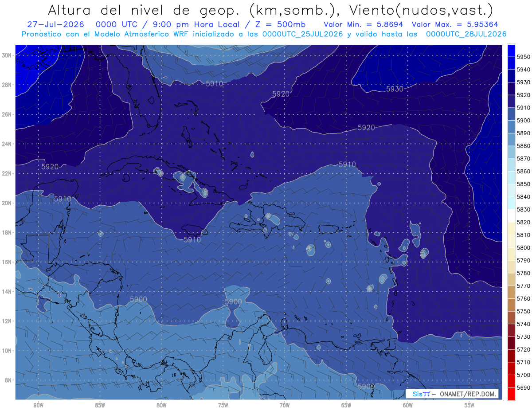Click the 5920 contour label over Gulf of Mexico
Image resolution: width=532 pixels, height=411 pixels.
coord(50,167)
